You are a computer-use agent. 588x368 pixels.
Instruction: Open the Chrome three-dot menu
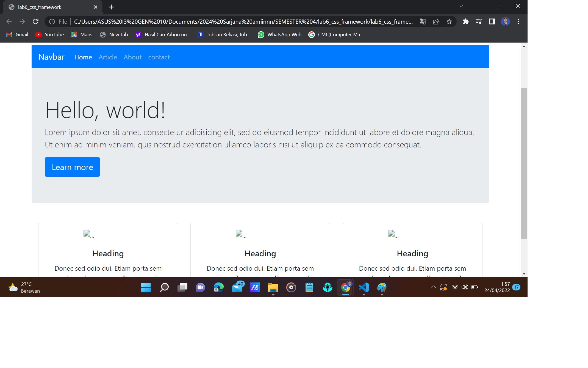[518, 21]
